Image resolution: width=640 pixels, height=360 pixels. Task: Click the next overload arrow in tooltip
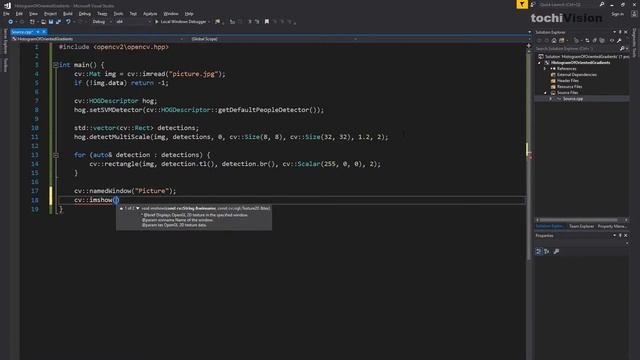click(138, 208)
